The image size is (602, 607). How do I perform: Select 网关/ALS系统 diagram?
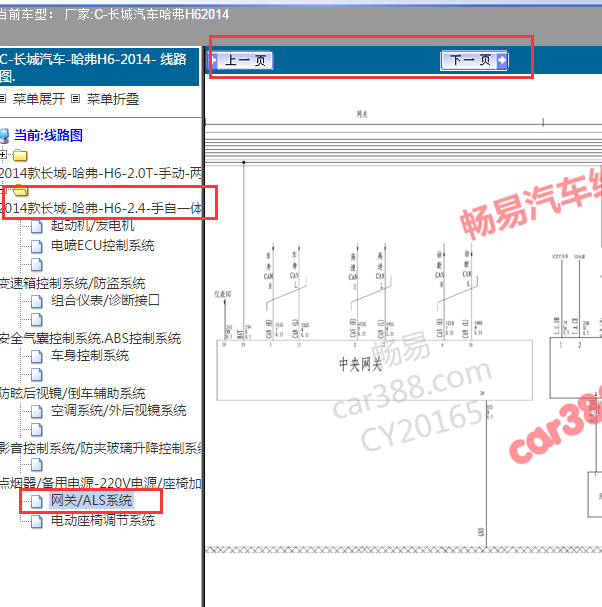(92, 500)
